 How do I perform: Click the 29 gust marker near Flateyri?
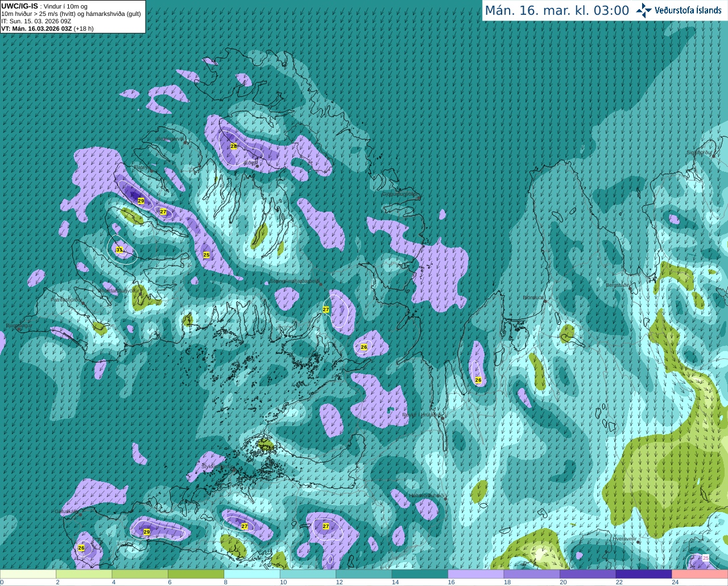[141, 201]
